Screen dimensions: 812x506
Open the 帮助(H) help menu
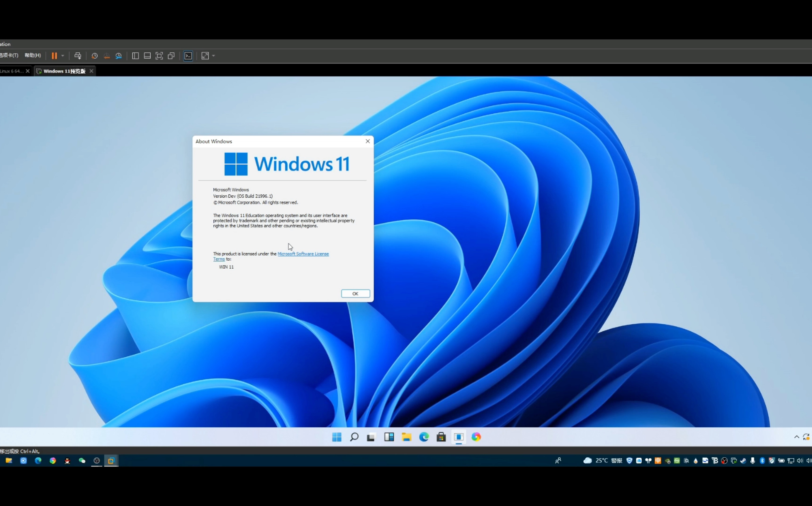32,55
